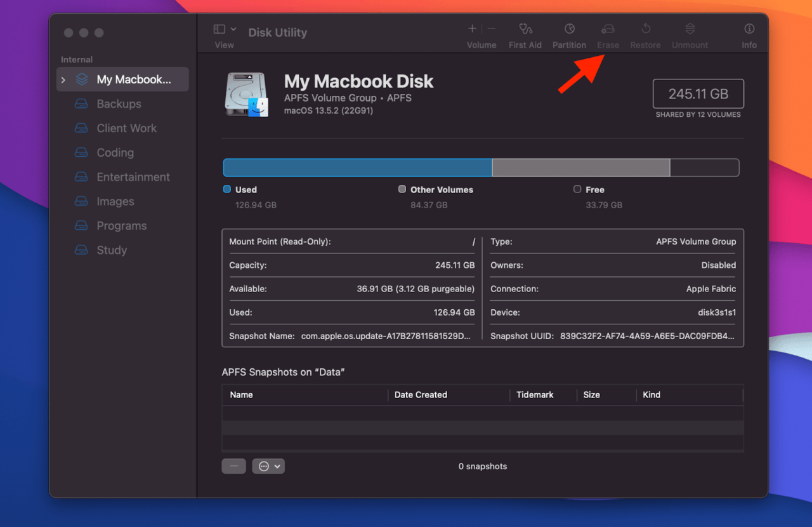Add a volume with the plus icon
Screen dimensions: 812x527
coord(472,29)
